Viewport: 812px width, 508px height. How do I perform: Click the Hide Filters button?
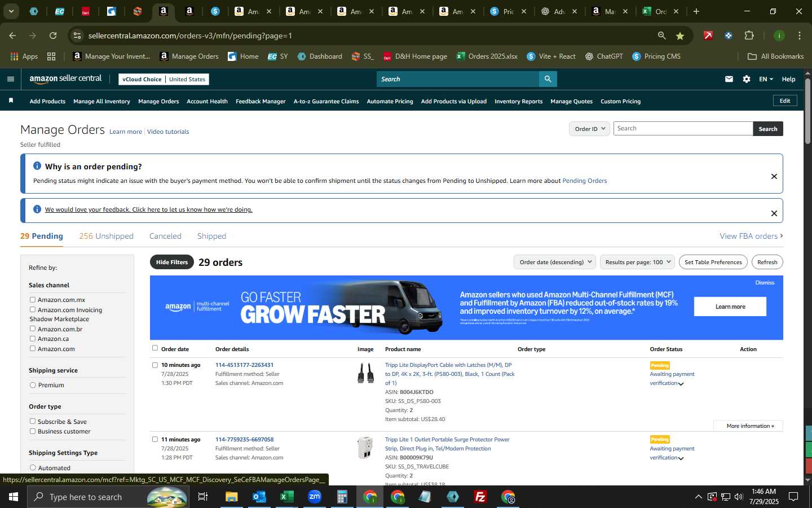coord(172,262)
